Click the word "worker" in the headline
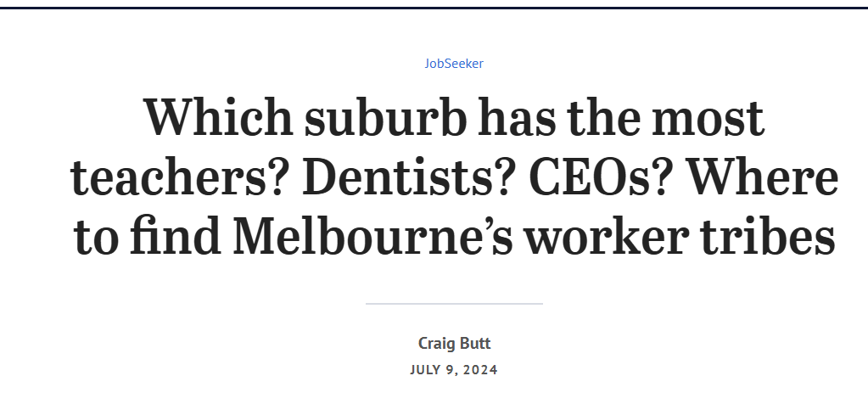The image size is (868, 404). pos(607,237)
